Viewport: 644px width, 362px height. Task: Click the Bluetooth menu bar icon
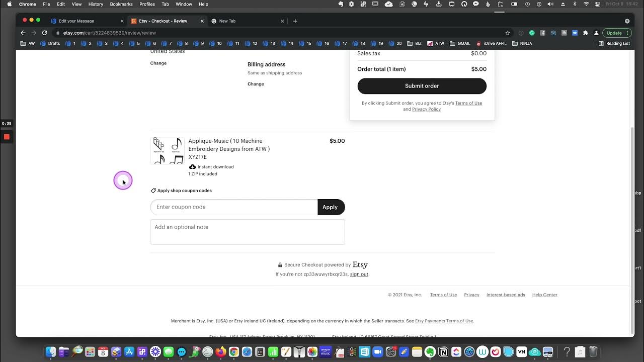(575, 4)
